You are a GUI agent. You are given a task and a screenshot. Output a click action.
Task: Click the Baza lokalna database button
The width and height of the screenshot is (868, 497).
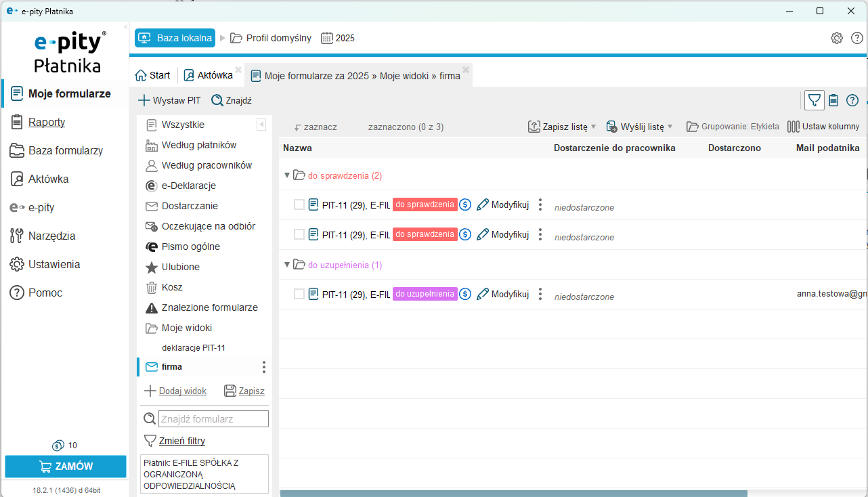click(175, 38)
